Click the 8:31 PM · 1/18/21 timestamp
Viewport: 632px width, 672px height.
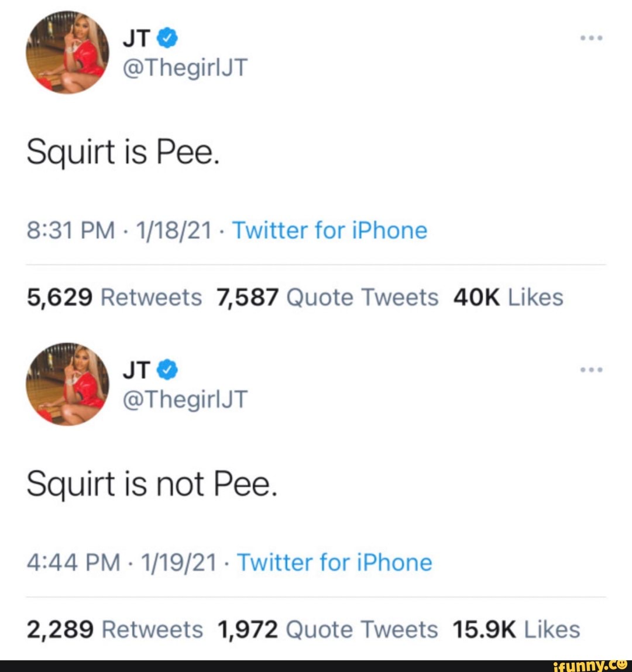pos(119,230)
